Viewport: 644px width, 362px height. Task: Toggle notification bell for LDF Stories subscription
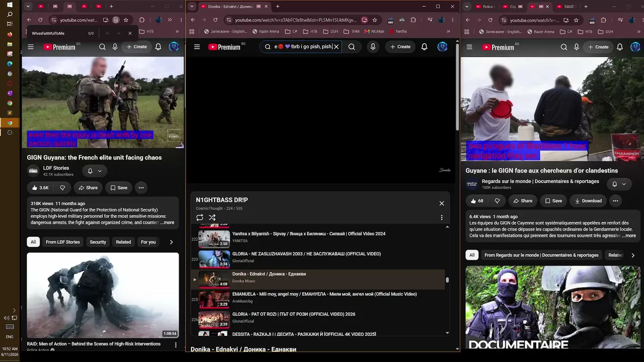[x=94, y=171]
